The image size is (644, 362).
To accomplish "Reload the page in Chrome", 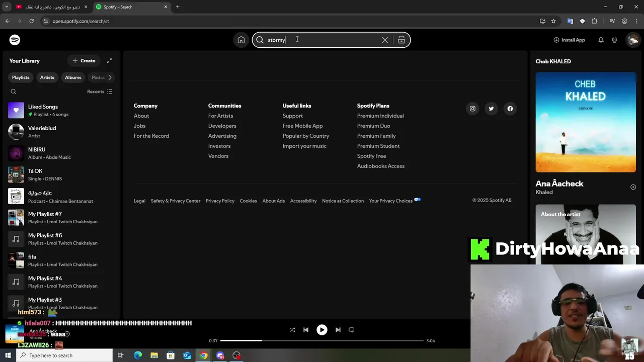I will click(x=31, y=21).
